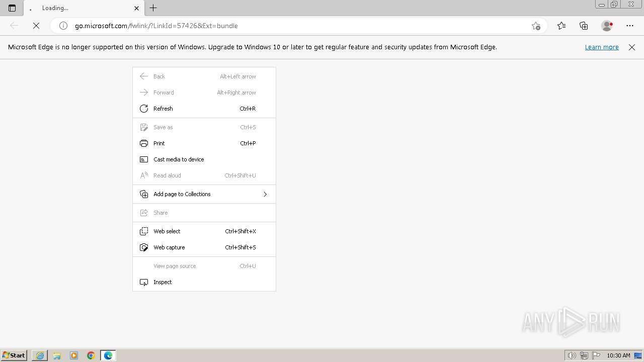Click the printer icon beside Print

(x=144, y=143)
